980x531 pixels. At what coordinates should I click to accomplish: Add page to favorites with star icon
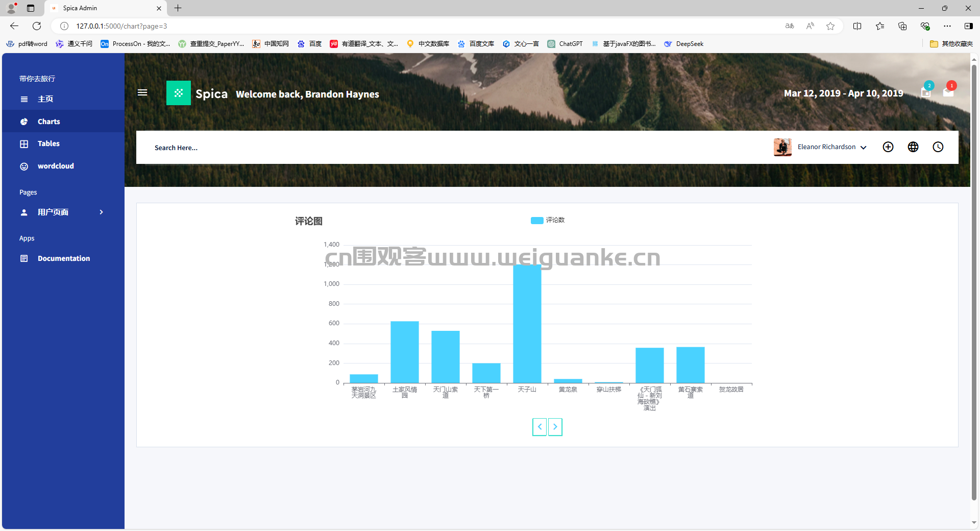830,26
